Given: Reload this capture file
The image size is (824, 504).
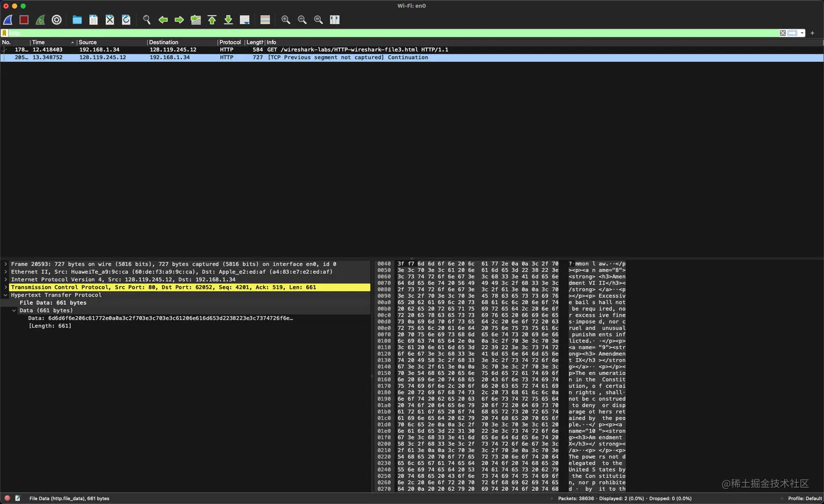Looking at the screenshot, I should click(x=126, y=20).
